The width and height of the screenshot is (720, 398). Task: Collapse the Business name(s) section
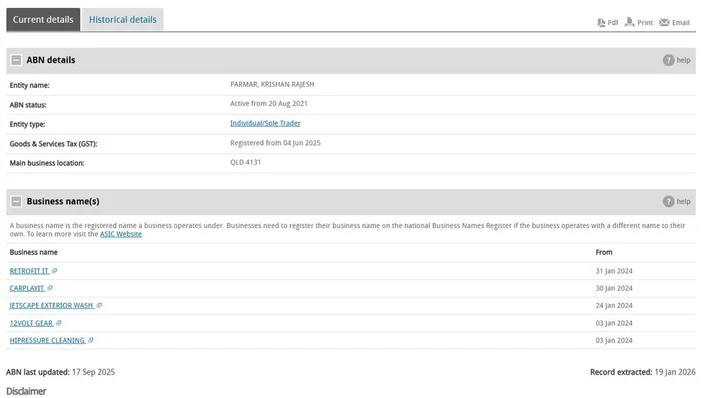coord(16,202)
